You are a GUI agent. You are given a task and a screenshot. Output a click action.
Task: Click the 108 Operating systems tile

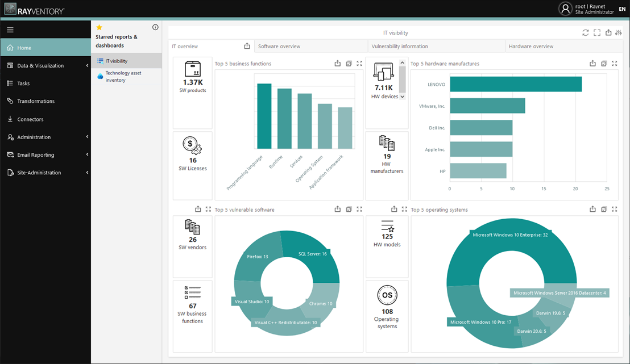387,316
